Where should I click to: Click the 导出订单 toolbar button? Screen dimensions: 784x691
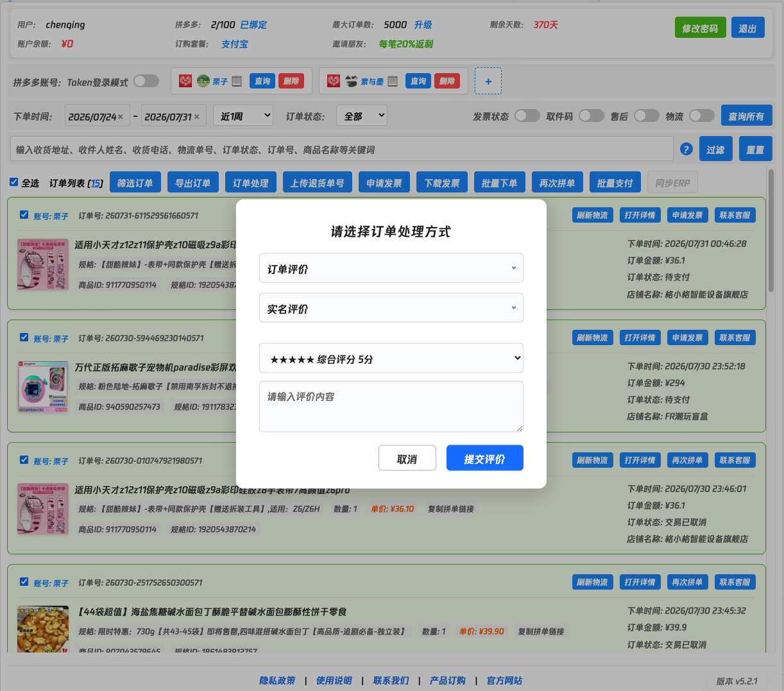point(193,183)
